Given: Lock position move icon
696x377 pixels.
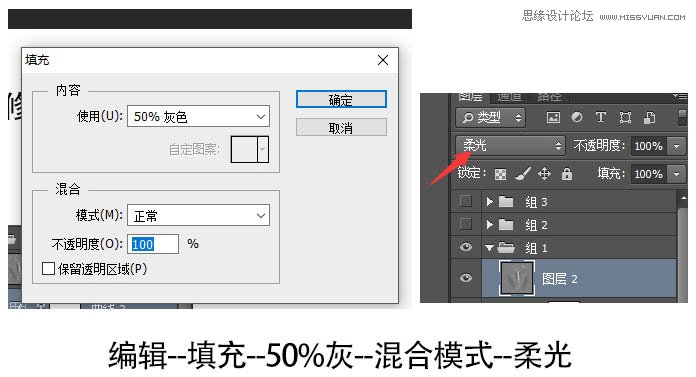Looking at the screenshot, I should pyautogui.click(x=545, y=174).
